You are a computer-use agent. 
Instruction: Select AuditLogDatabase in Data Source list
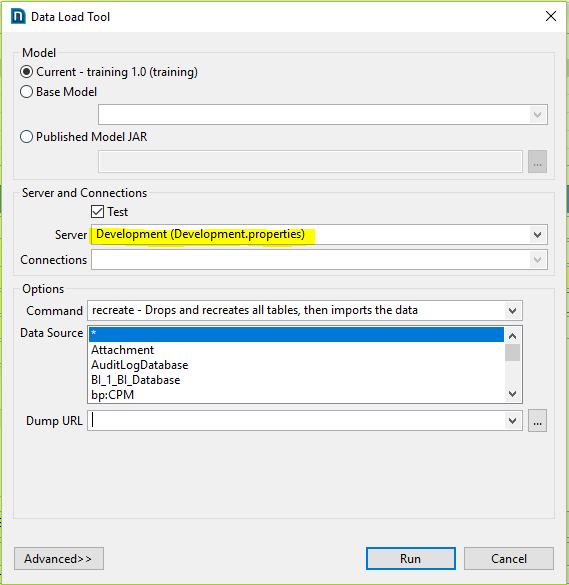[x=296, y=365]
